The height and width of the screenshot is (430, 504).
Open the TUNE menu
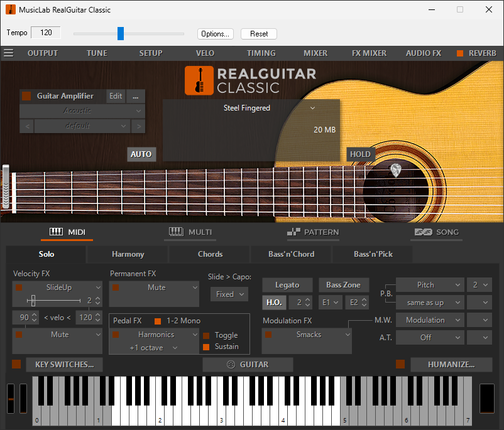pos(97,53)
